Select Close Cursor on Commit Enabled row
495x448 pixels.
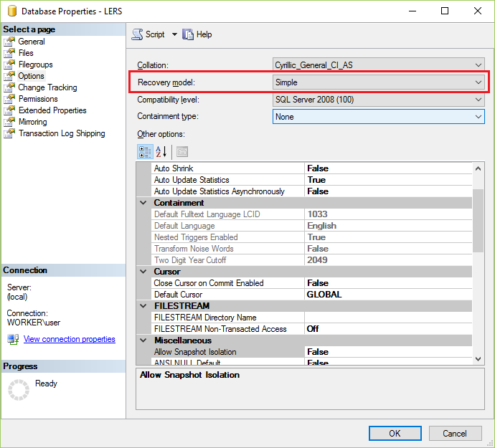pyautogui.click(x=311, y=283)
